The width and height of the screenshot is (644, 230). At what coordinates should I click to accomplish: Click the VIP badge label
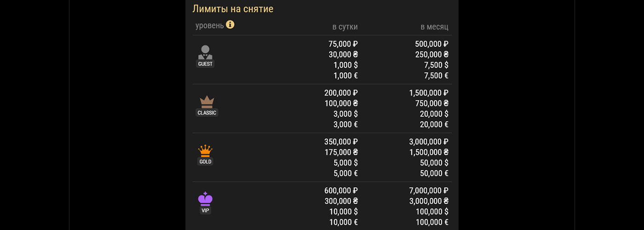205,211
